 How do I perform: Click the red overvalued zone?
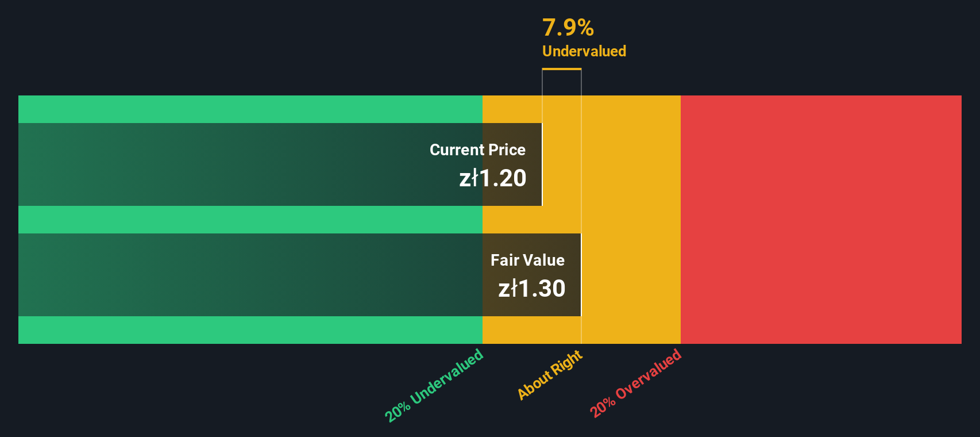[x=821, y=220]
